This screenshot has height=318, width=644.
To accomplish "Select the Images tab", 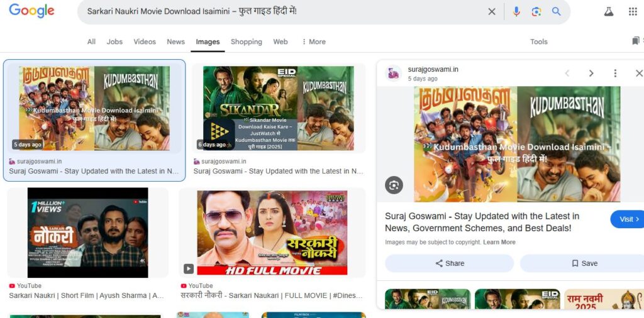I will click(208, 41).
